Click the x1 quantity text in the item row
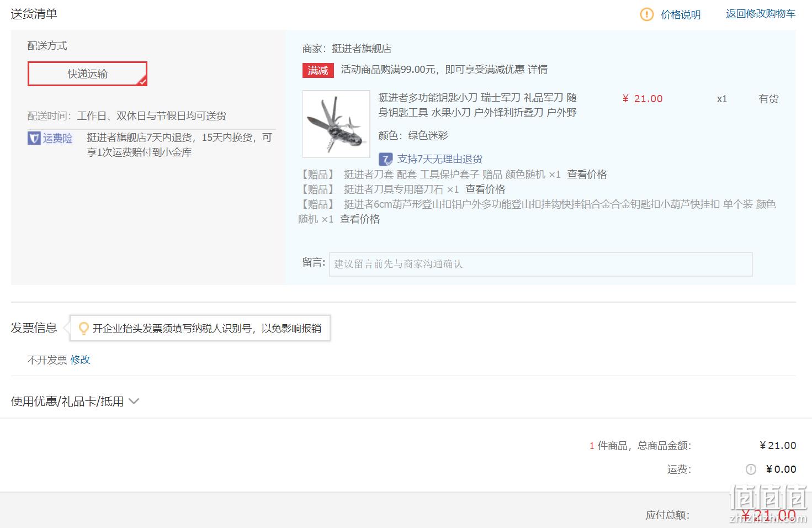Screen dimensions: 812x528 tap(722, 99)
